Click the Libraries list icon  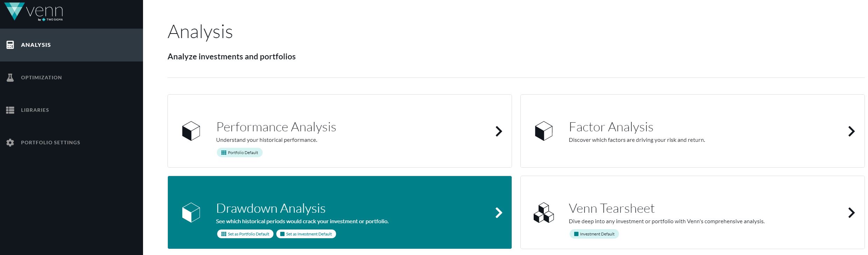[10, 110]
